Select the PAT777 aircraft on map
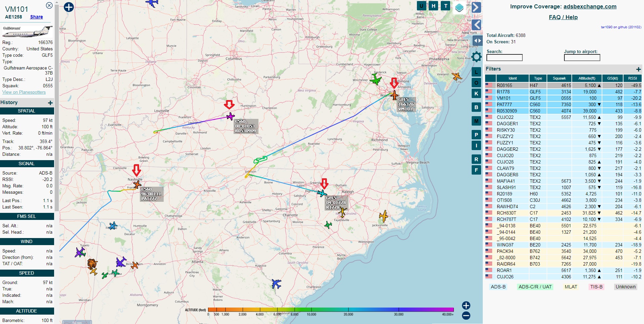 tap(137, 184)
